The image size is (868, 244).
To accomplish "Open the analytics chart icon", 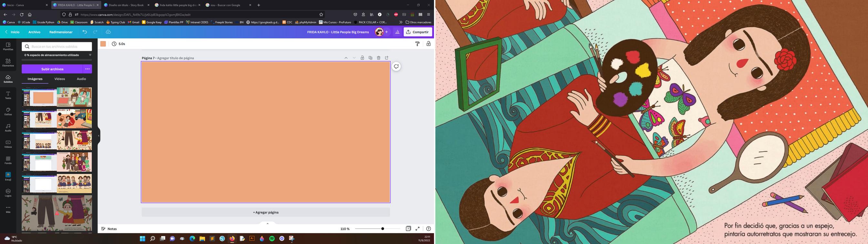I will [397, 32].
